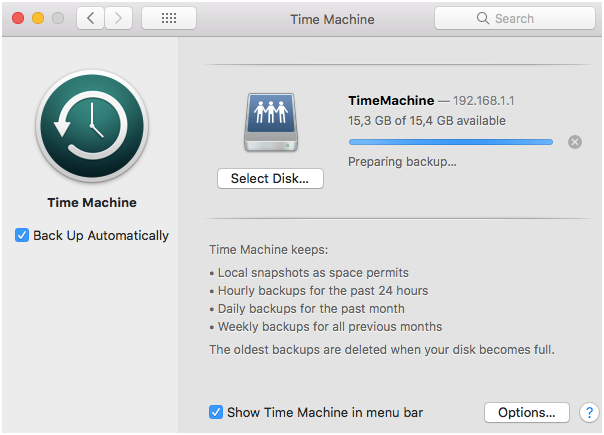
Task: Show all preferences with the grid button
Action: coord(169,18)
